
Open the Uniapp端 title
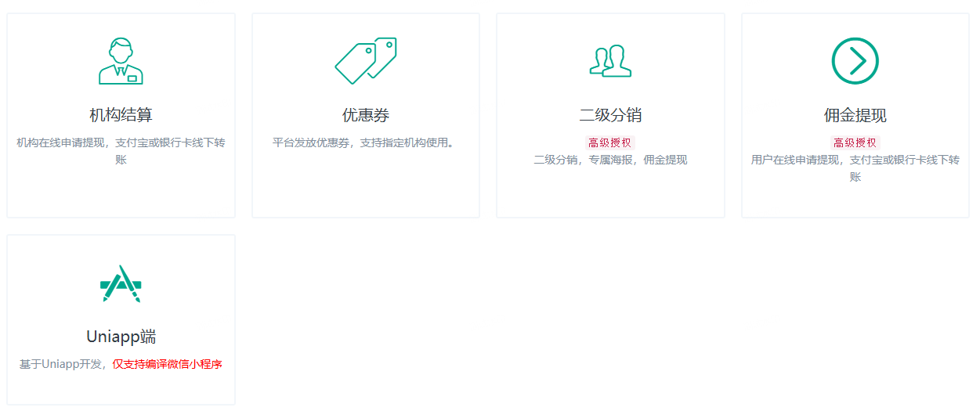(121, 337)
